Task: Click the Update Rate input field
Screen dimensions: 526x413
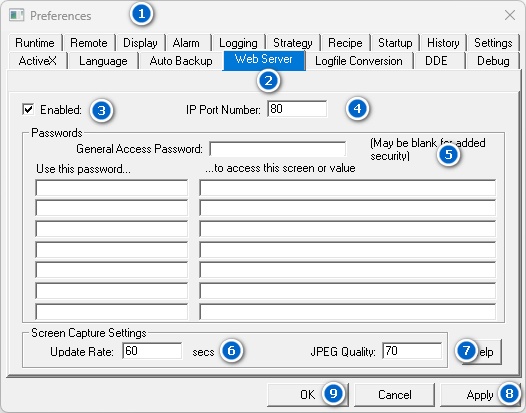Action: pos(152,351)
